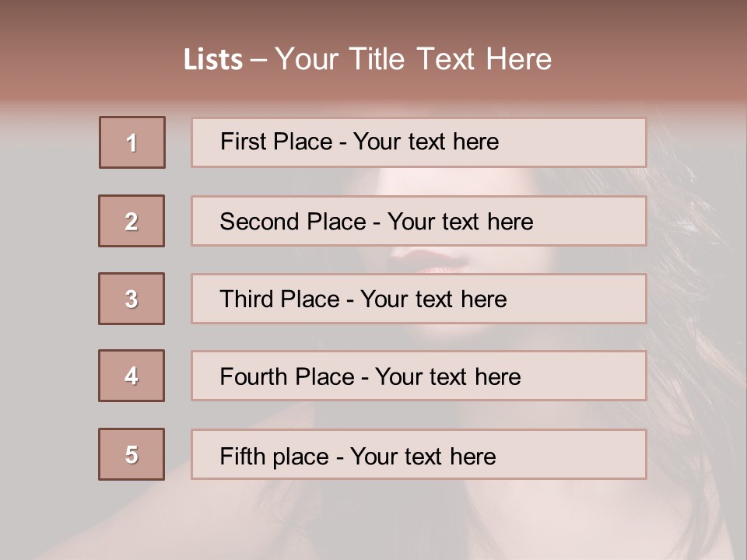Click the dash in the slide title
The height and width of the screenshot is (560, 747).
click(x=259, y=60)
